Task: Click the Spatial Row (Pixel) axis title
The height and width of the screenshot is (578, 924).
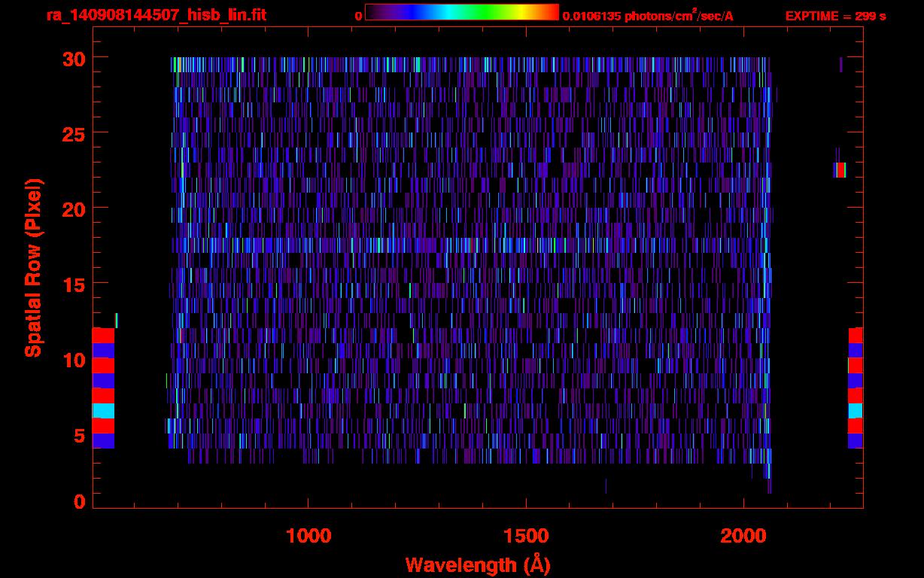Action: click(x=33, y=267)
